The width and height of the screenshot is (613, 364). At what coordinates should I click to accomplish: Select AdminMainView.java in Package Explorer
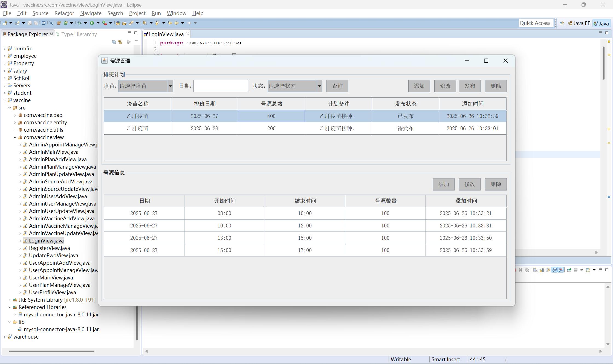pyautogui.click(x=54, y=152)
